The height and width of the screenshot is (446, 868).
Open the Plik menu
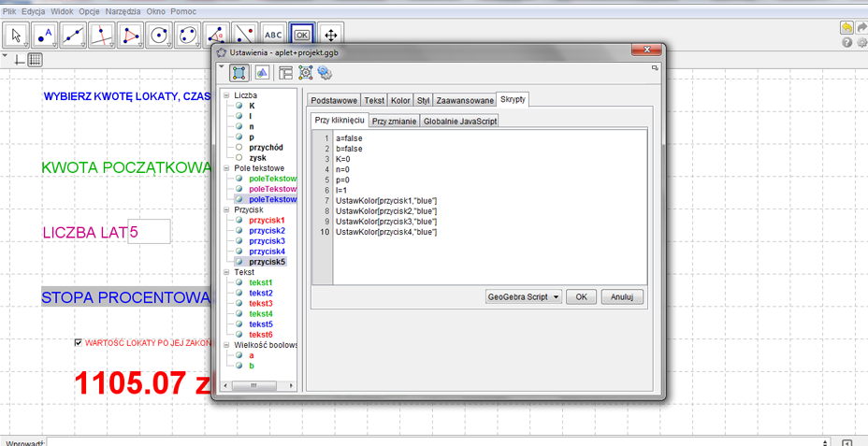9,11
